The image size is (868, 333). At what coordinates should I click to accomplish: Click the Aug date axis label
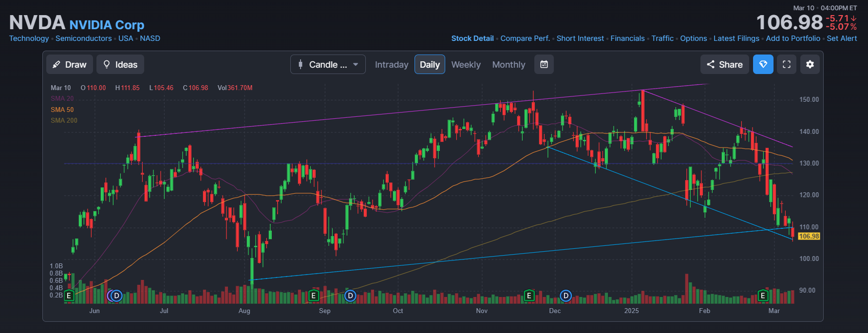pyautogui.click(x=244, y=311)
